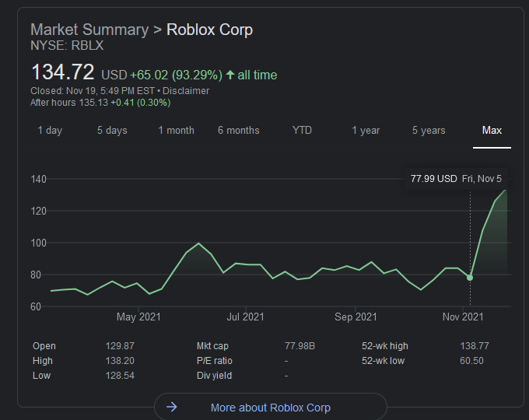
Task: Click the Open label in stats table
Action: click(44, 346)
